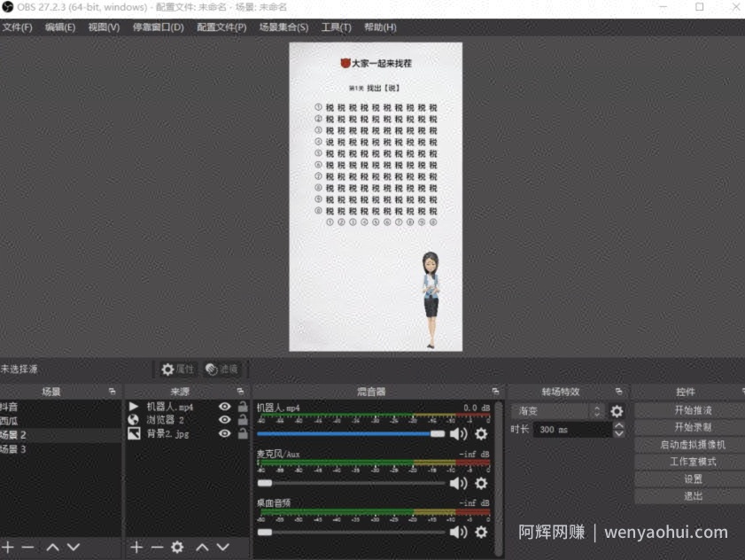The height and width of the screenshot is (560, 745).
Task: Select the 场景 3 scene
Action: click(x=61, y=448)
